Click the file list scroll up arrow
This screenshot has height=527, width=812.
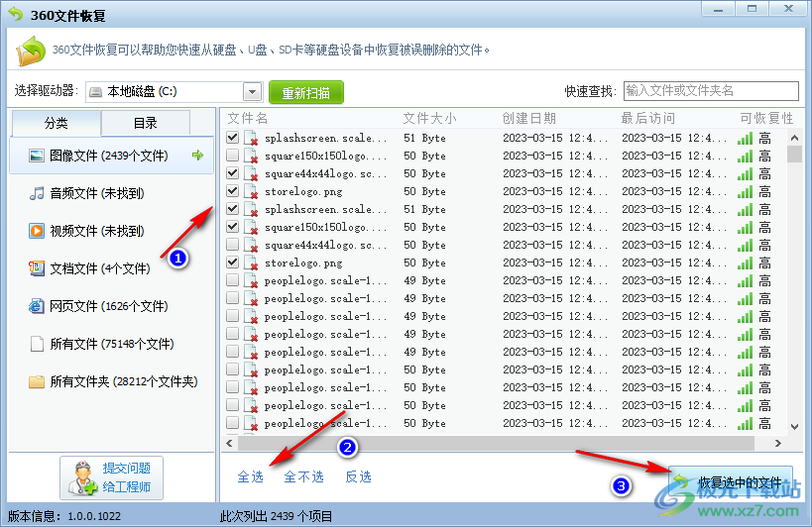tap(794, 138)
